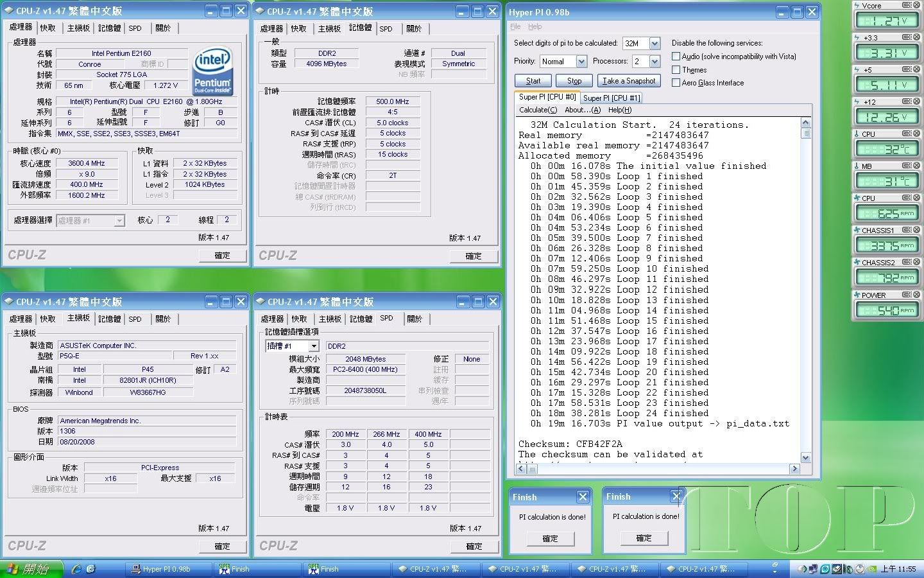Select the Super PI [CPU #0] tab
This screenshot has height=578, width=924.
click(x=547, y=97)
